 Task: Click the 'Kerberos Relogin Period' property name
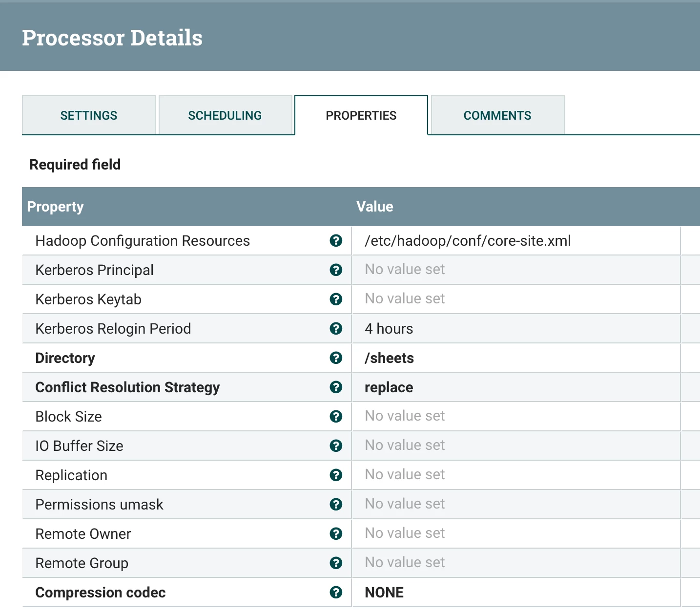pos(113,329)
